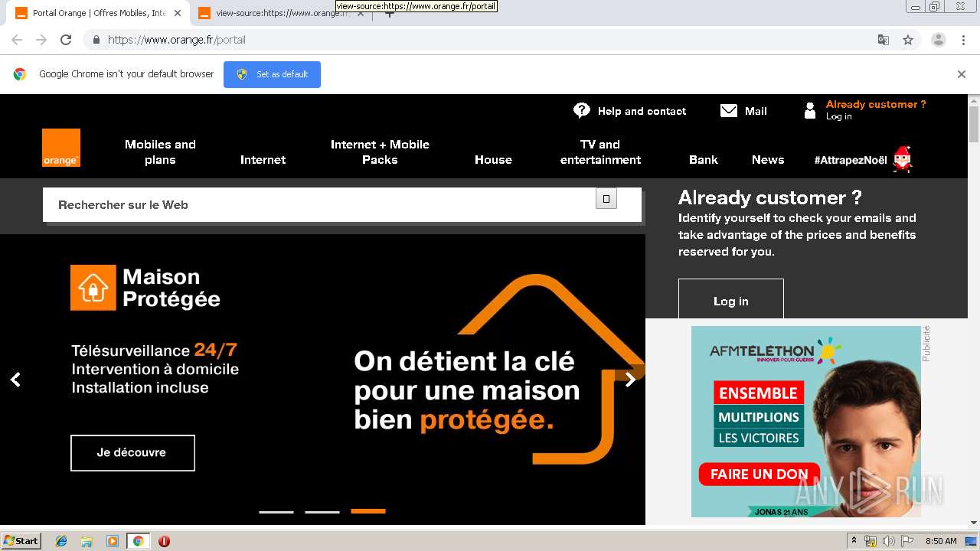Image resolution: width=980 pixels, height=551 pixels.
Task: Click the #AttrapezNoël link
Action: (x=851, y=160)
